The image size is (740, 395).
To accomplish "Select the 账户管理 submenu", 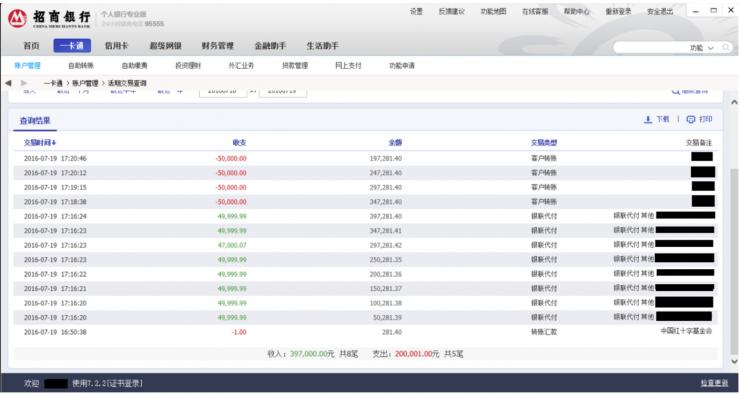I will click(27, 66).
